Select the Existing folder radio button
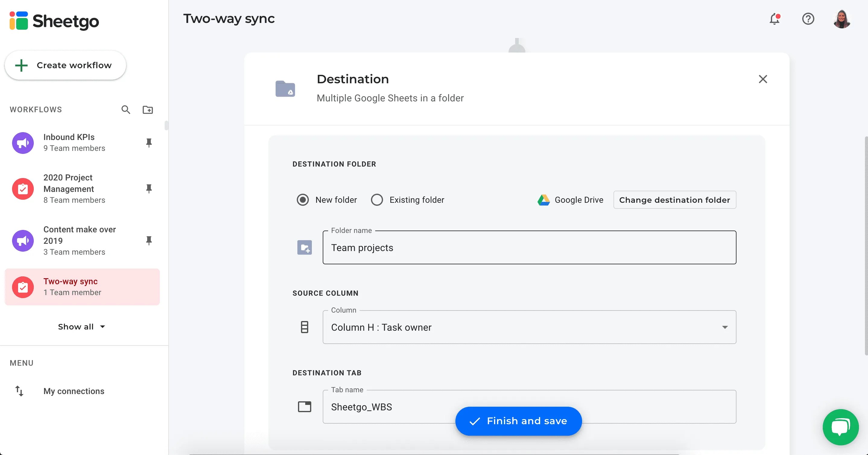This screenshot has height=455, width=868. click(377, 199)
